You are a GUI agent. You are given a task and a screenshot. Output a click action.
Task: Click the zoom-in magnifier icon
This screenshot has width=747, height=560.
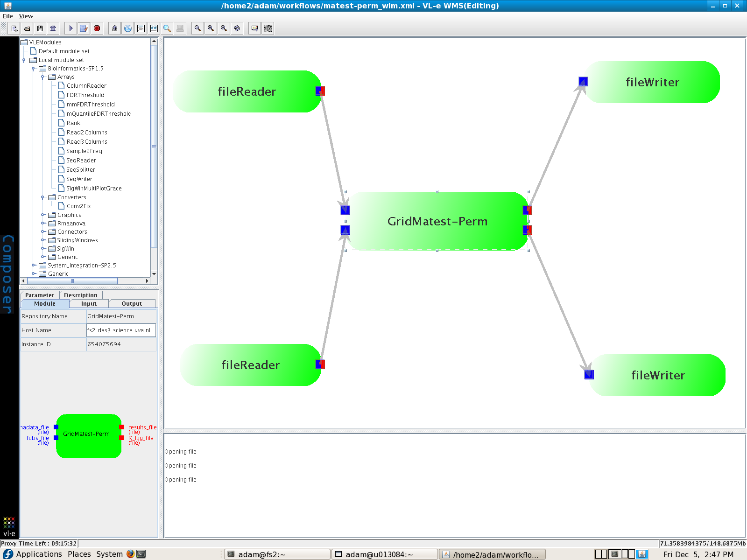click(x=211, y=28)
